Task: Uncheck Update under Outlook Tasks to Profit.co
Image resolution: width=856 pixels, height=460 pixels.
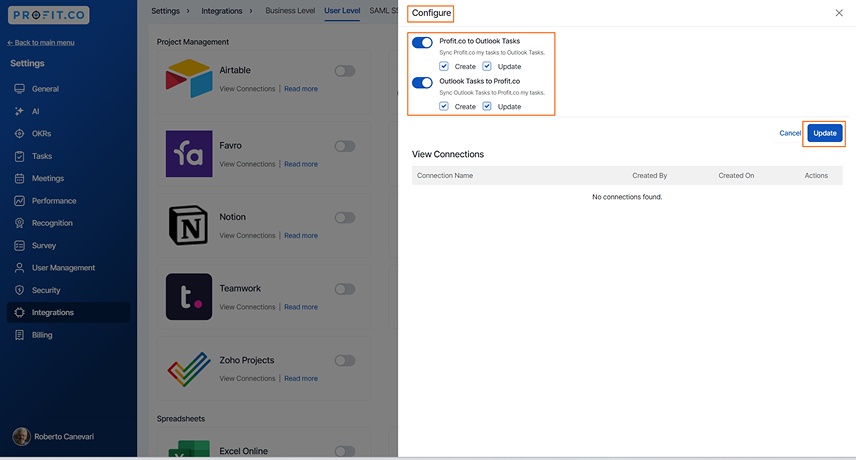Action: pyautogui.click(x=487, y=106)
